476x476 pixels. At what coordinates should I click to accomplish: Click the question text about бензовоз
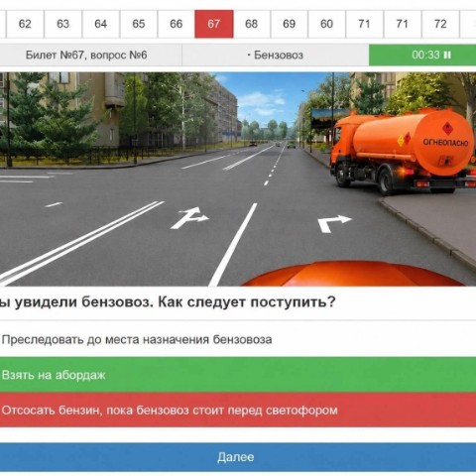168,301
